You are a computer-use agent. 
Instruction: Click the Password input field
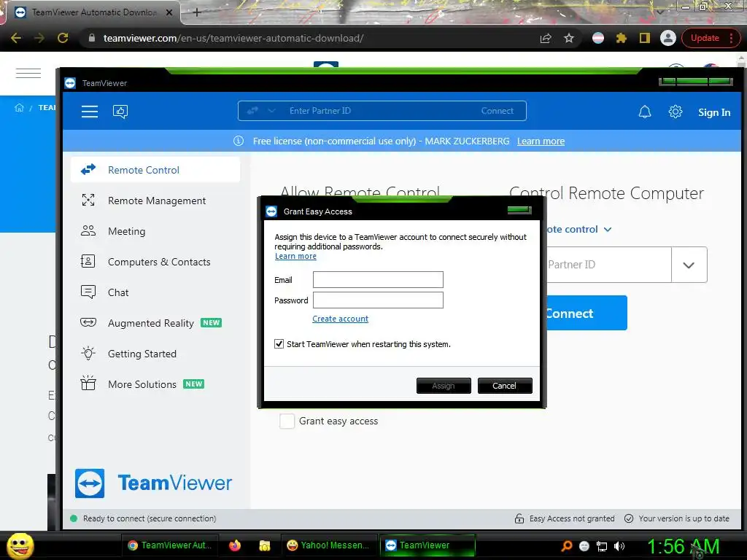pyautogui.click(x=378, y=300)
